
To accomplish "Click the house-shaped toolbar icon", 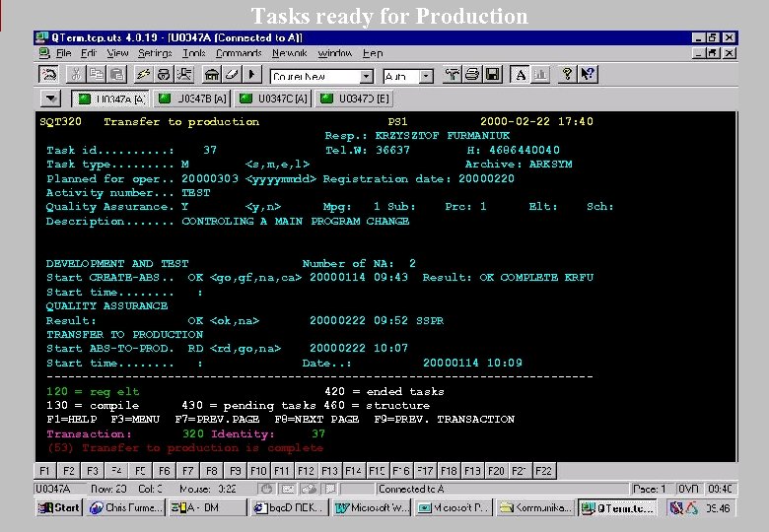I will (211, 75).
